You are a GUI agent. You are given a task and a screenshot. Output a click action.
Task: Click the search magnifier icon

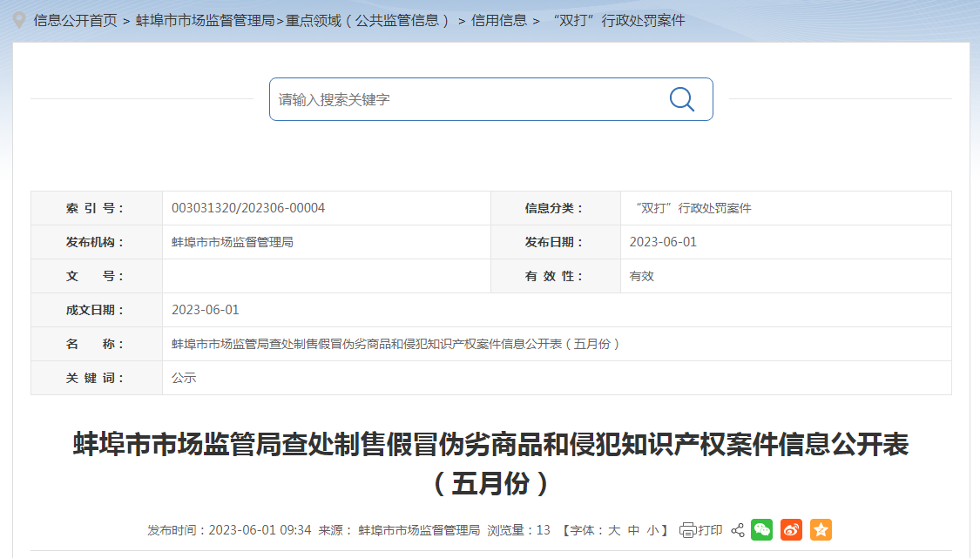click(x=682, y=99)
